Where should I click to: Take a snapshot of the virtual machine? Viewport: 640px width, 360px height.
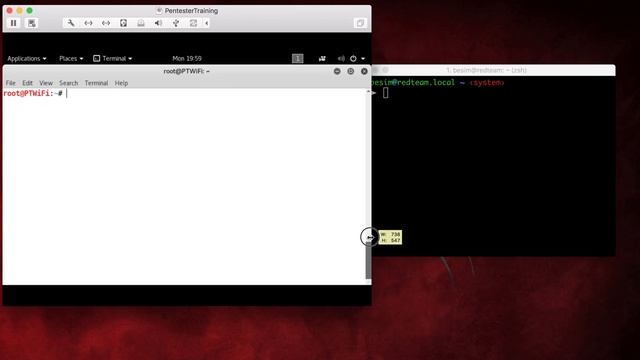(31, 23)
